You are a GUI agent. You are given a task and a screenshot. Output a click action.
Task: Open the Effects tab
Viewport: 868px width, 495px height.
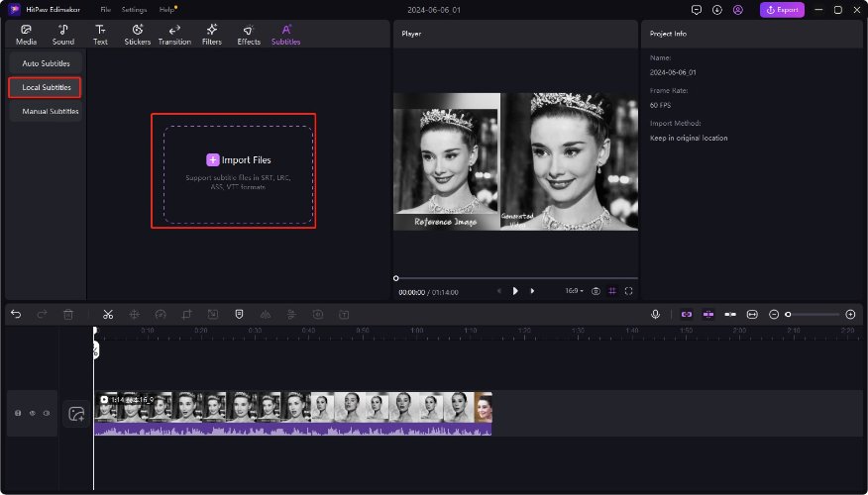(x=249, y=35)
